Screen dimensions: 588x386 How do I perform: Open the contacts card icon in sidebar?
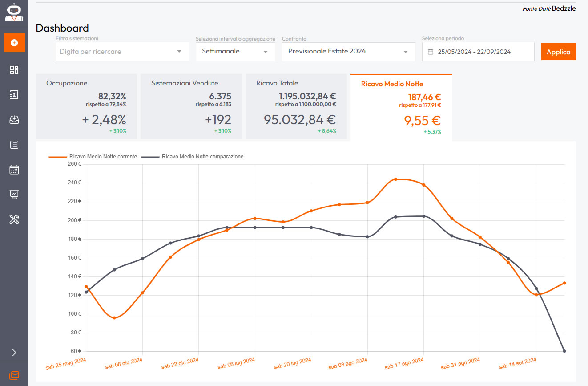coord(14,94)
